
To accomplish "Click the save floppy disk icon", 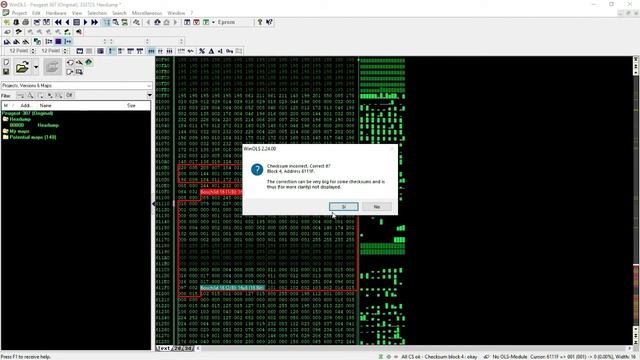I will (x=6, y=72).
